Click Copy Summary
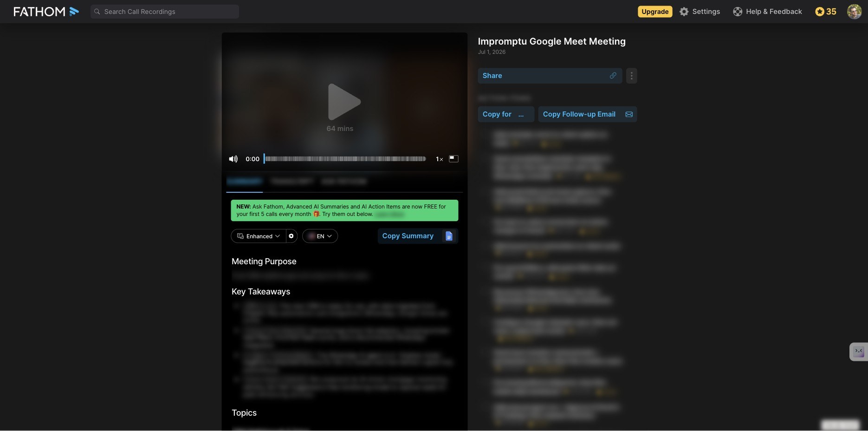This screenshot has width=868, height=431. coord(418,236)
